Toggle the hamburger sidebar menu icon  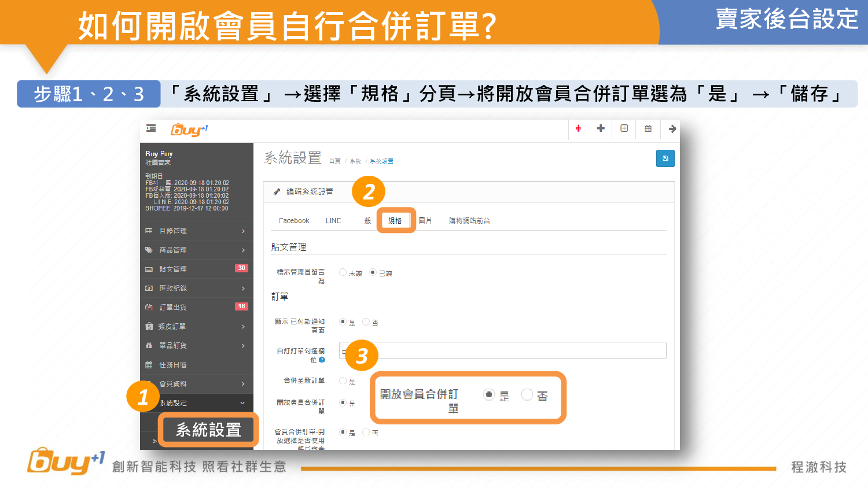(151, 128)
